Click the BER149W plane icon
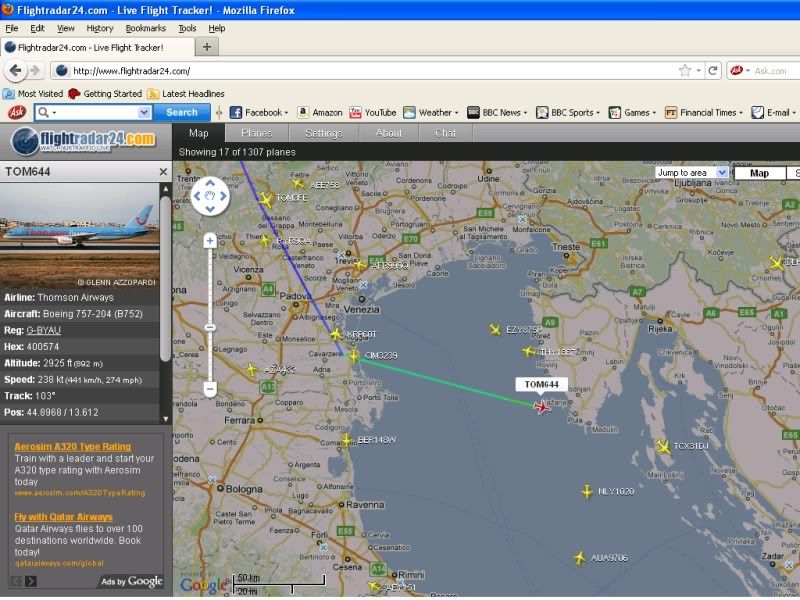Viewport: 800px width, 600px height. click(x=346, y=440)
